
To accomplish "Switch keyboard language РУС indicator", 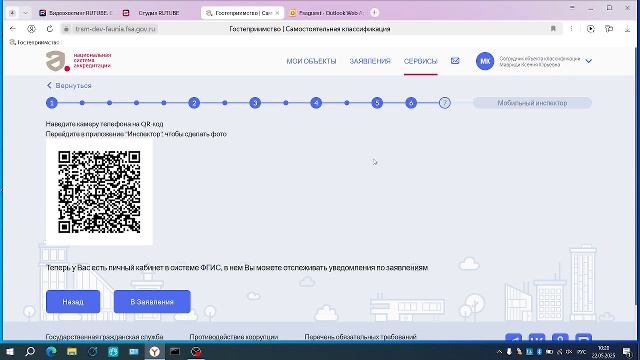I will point(582,351).
